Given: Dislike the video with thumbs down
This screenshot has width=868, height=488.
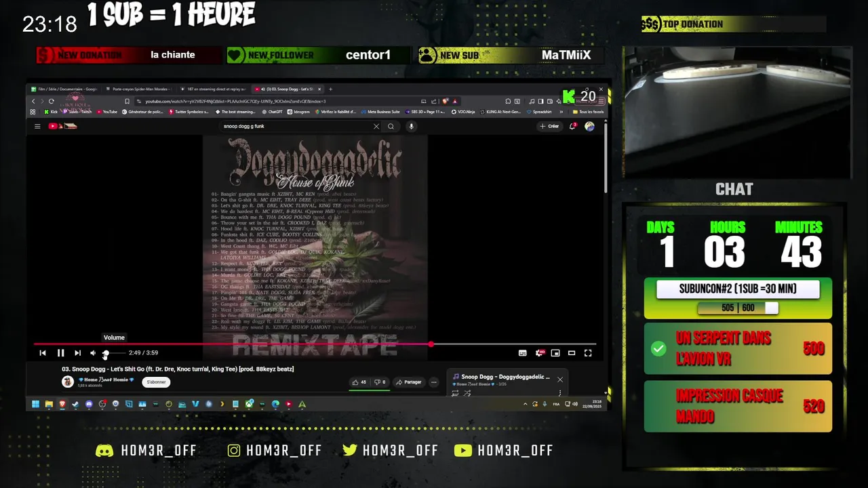Looking at the screenshot, I should [380, 382].
